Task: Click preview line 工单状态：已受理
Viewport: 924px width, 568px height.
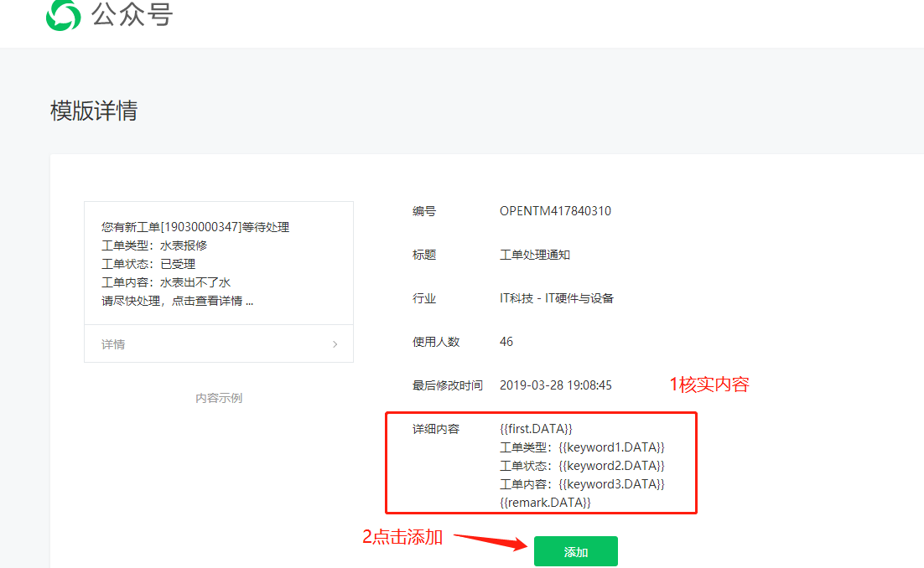Action: pos(148,264)
